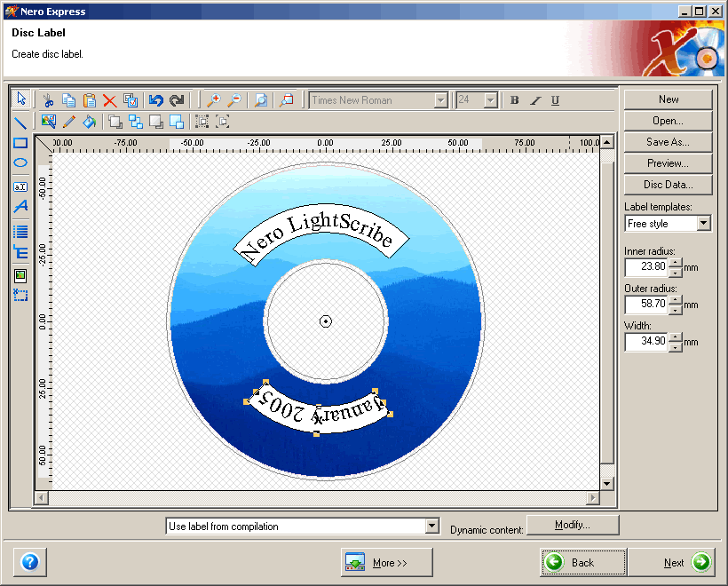Select the Ellipse drawing tool

pos(20,162)
